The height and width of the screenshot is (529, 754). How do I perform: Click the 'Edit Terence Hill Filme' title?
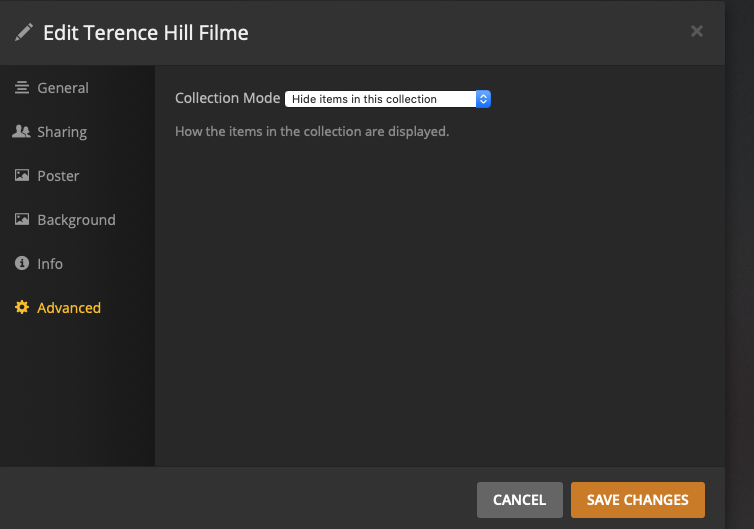pos(146,33)
